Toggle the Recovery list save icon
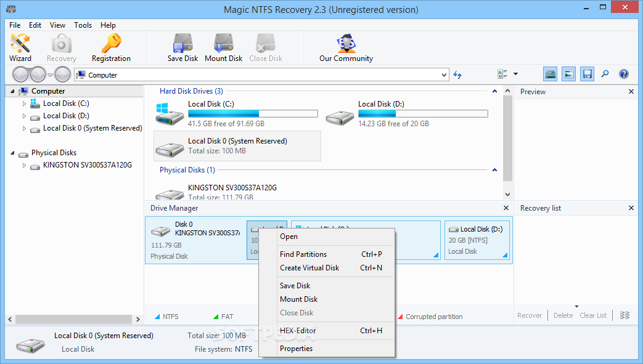The image size is (643, 364). click(x=588, y=74)
